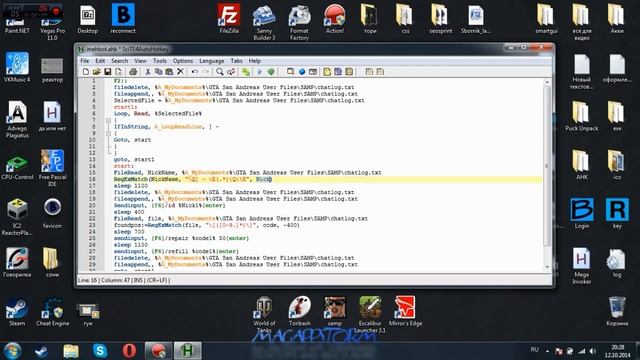This screenshot has width=640, height=360.
Task: Select Cheat Engine desktop icon
Action: (x=53, y=312)
